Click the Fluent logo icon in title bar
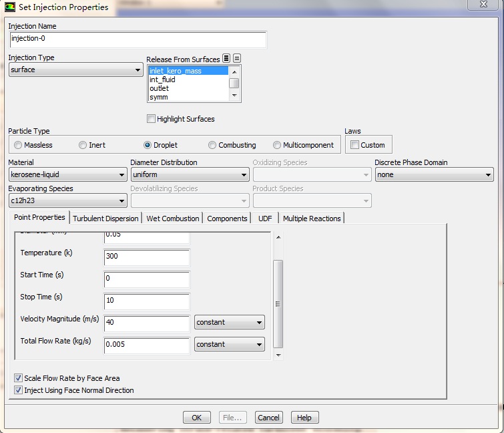The image size is (504, 433). 9,7
